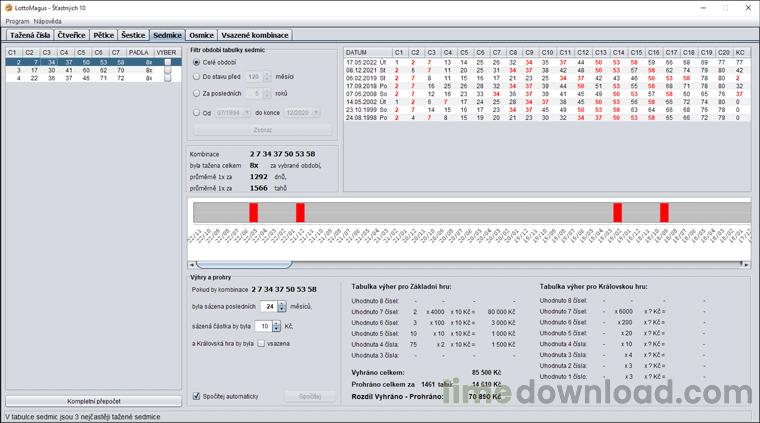Click the months input field showing 24
The height and width of the screenshot is (423, 760).
269,307
